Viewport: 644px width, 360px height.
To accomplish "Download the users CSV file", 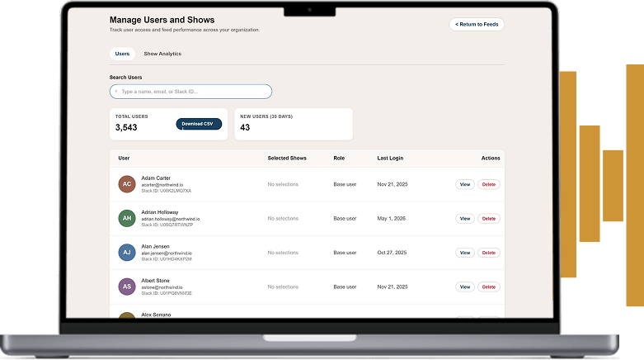I will [x=199, y=124].
